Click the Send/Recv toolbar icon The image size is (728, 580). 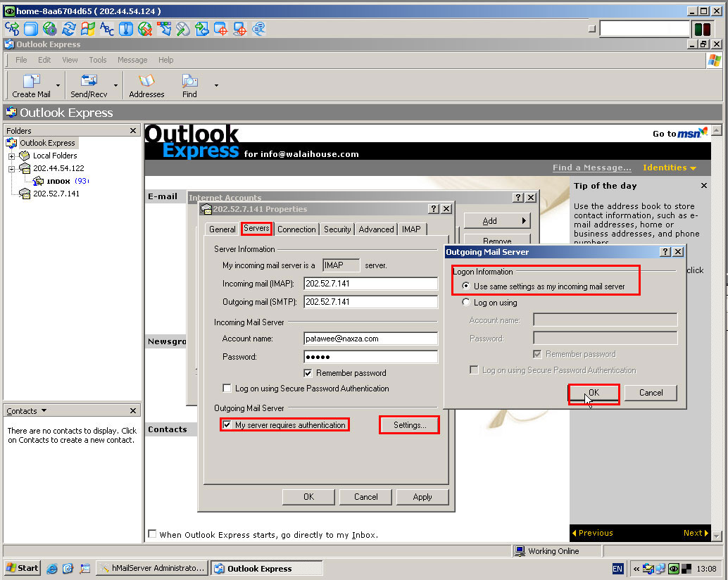pos(89,86)
